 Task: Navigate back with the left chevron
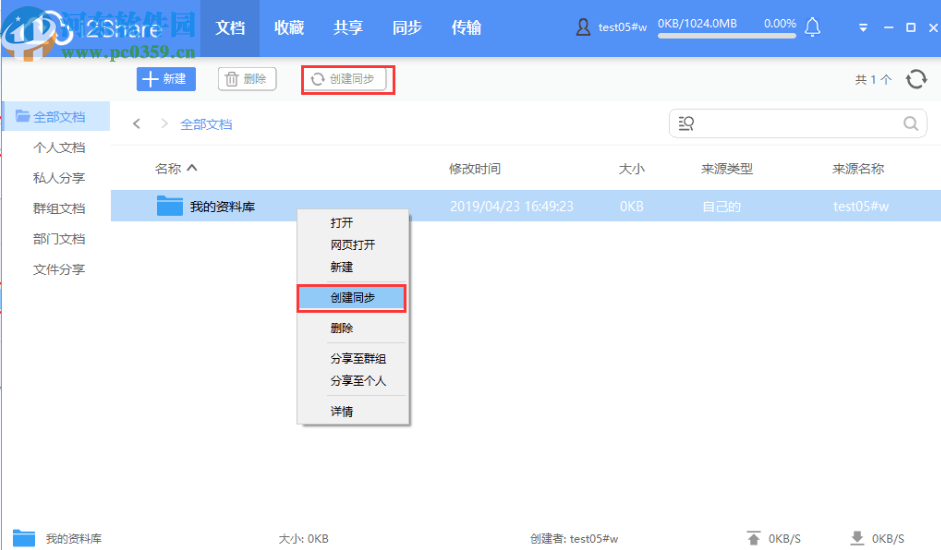click(x=137, y=124)
